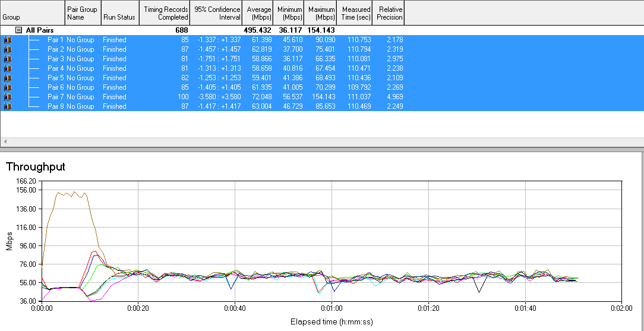This screenshot has height=331, width=644.
Task: Click Pair 1 average value 61.398
Action: click(261, 40)
